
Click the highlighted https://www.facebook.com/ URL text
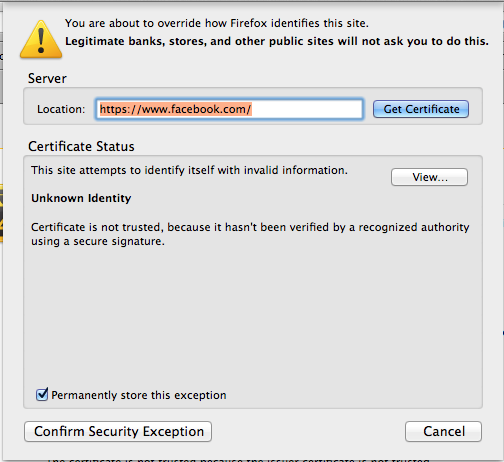(175, 109)
